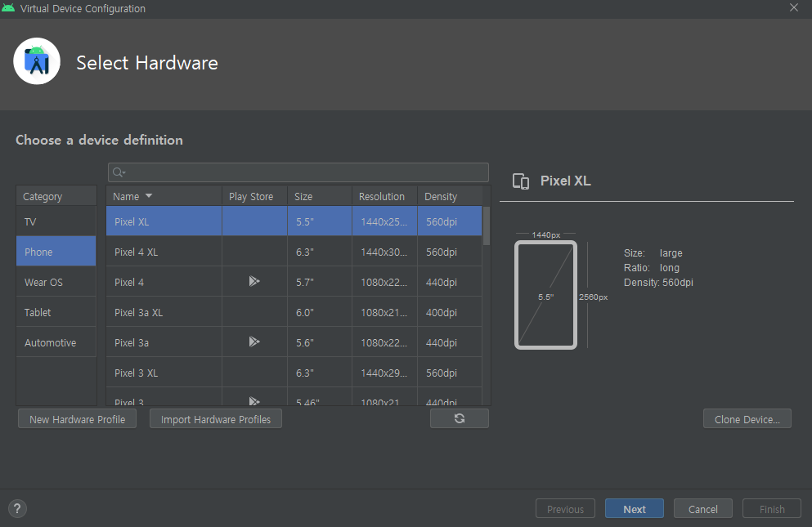This screenshot has width=812, height=527.
Task: Select the Wear OS category
Action: pos(56,282)
